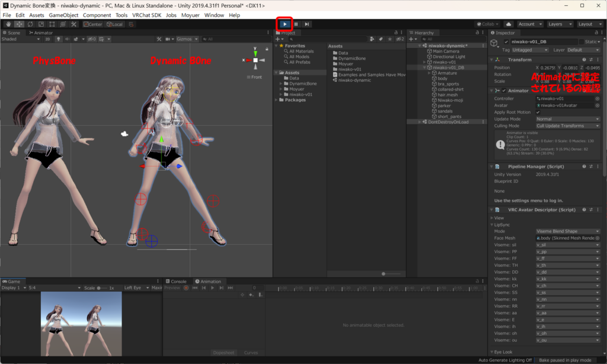Select the Hand tool
607x364 pixels.
click(x=8, y=24)
